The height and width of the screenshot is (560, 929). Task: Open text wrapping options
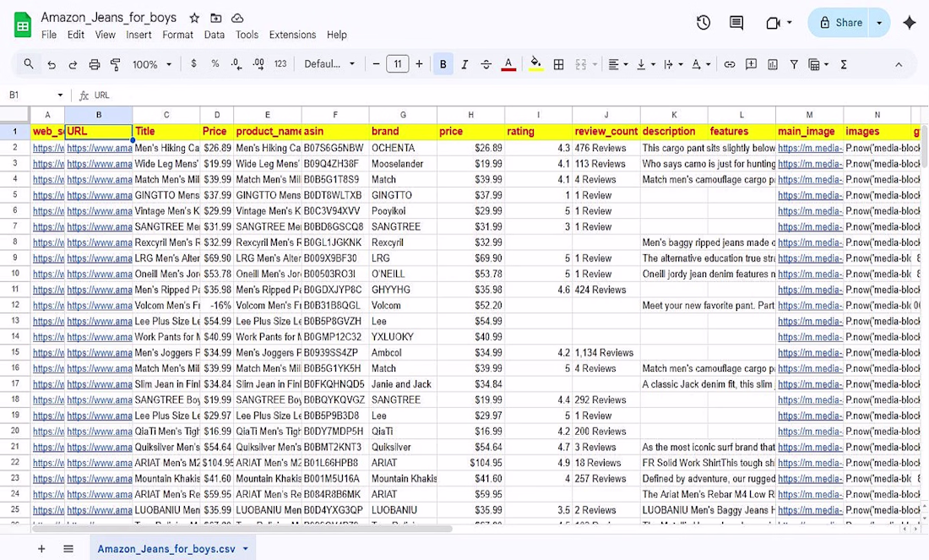672,64
